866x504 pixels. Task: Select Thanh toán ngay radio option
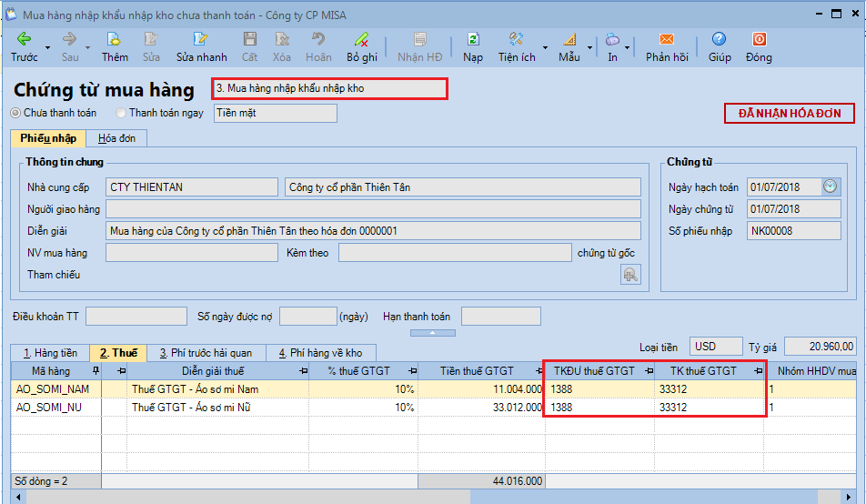120,113
